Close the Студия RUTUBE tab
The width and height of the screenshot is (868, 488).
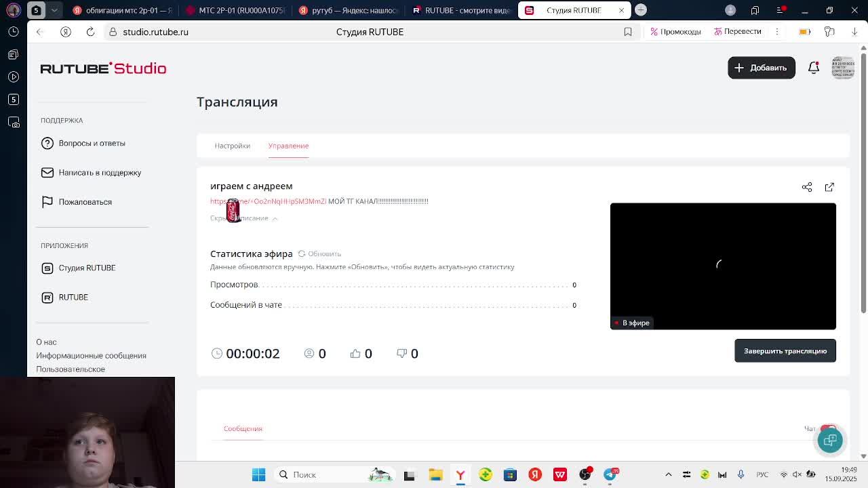[621, 10]
